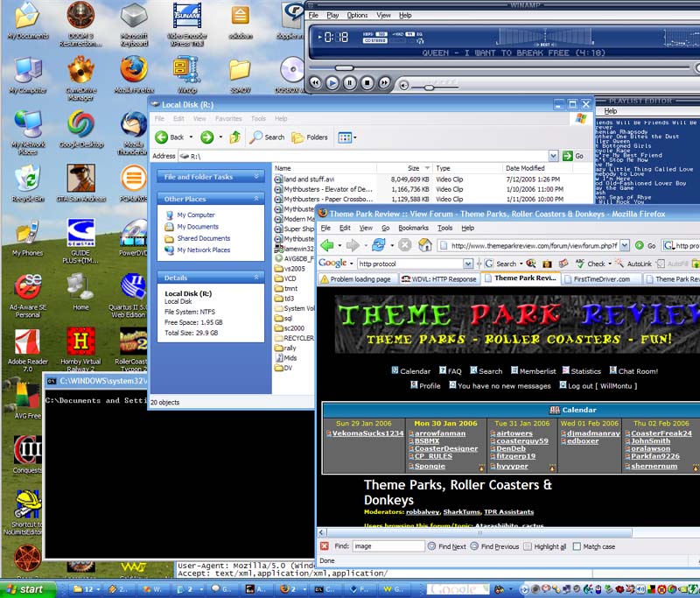
Task: Open Shared Documents in Other Places
Action: click(x=204, y=238)
